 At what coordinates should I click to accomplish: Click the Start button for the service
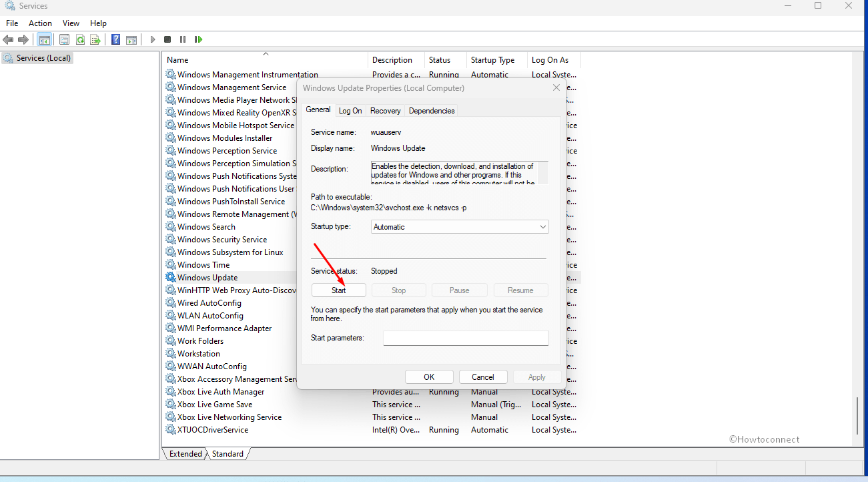[x=339, y=290]
